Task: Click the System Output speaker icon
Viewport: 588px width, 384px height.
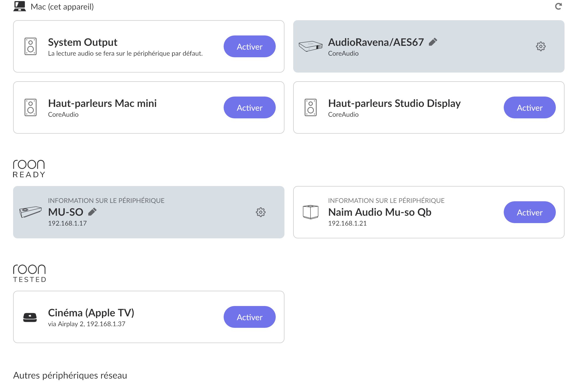Action: click(x=31, y=46)
